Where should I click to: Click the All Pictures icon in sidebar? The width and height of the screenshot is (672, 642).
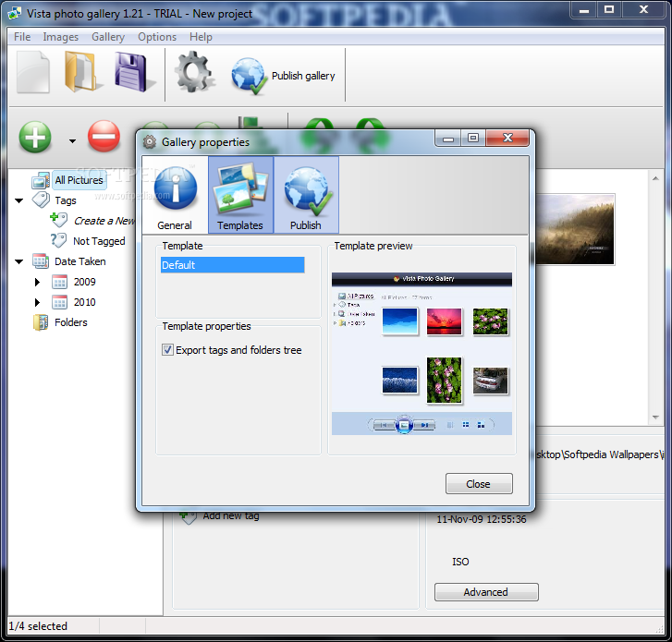pos(41,180)
